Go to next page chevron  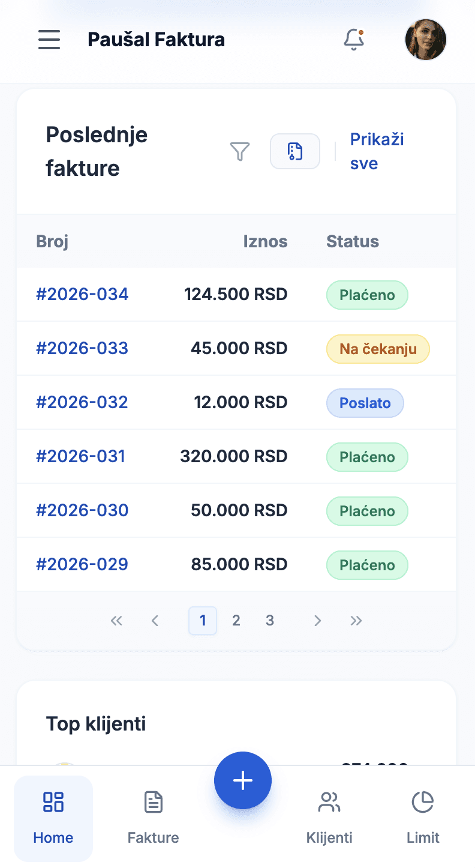click(x=318, y=621)
